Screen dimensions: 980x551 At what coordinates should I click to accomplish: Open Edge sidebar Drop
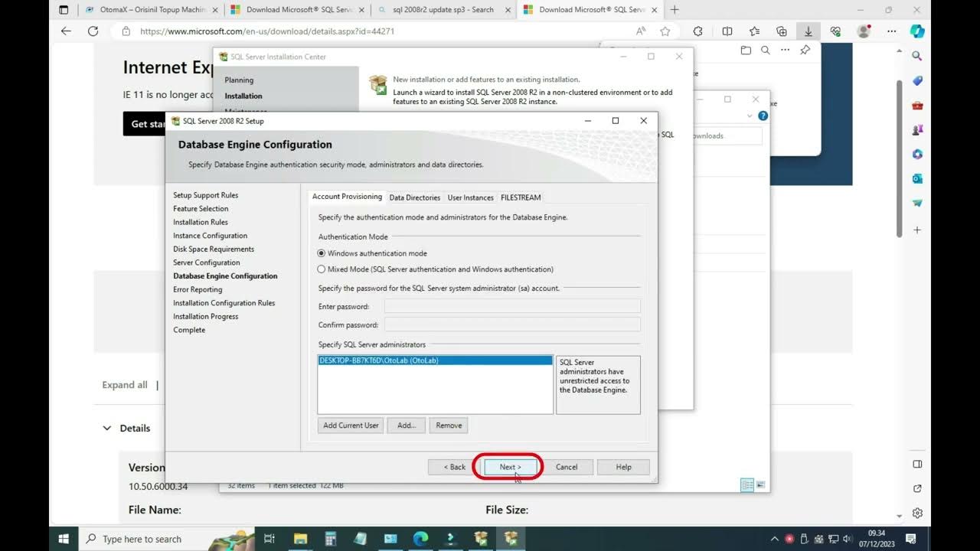tap(917, 203)
